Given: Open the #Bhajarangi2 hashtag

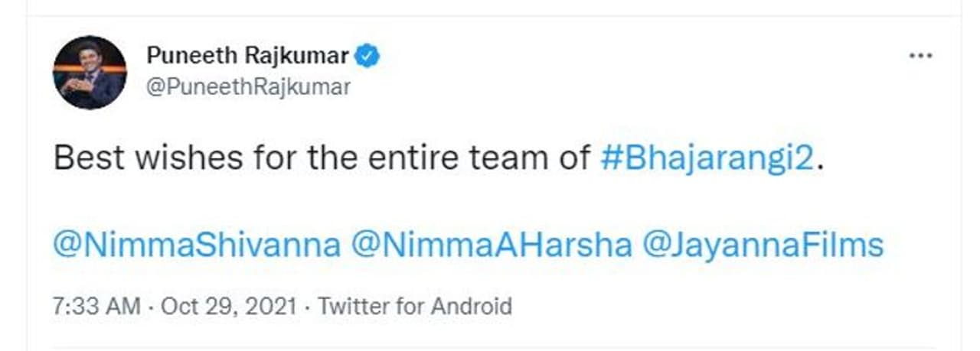Looking at the screenshot, I should coord(704,158).
